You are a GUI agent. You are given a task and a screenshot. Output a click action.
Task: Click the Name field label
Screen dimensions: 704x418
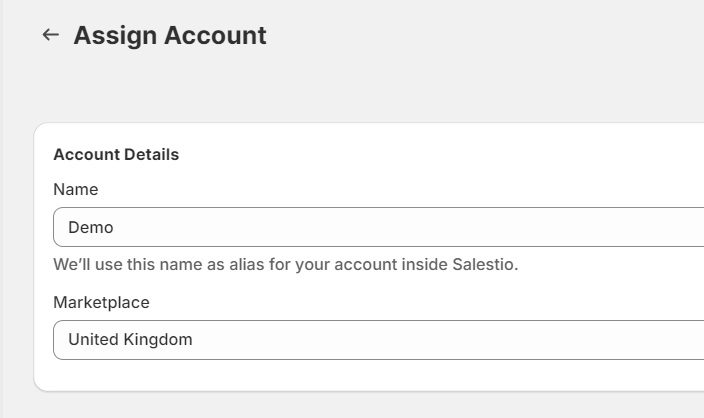pos(76,189)
